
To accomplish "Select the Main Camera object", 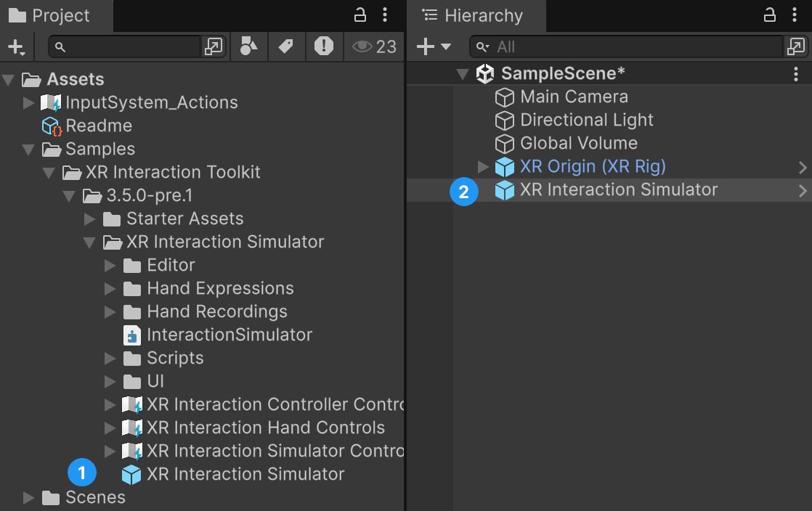I will pyautogui.click(x=562, y=97).
